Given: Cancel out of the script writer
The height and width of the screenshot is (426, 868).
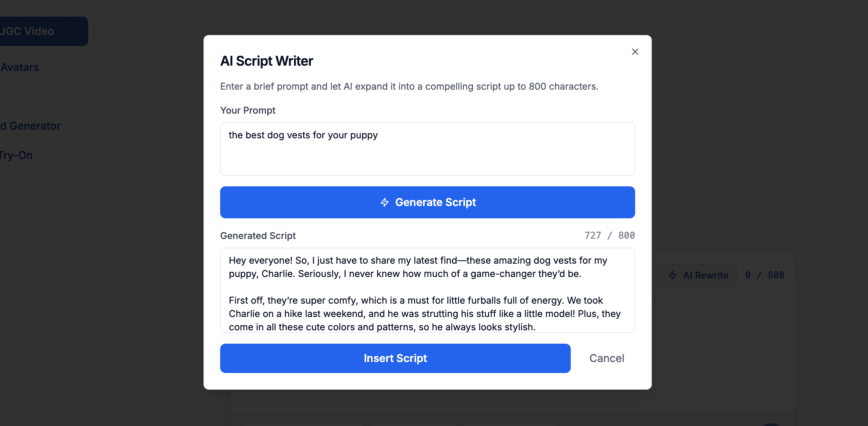Looking at the screenshot, I should 606,358.
